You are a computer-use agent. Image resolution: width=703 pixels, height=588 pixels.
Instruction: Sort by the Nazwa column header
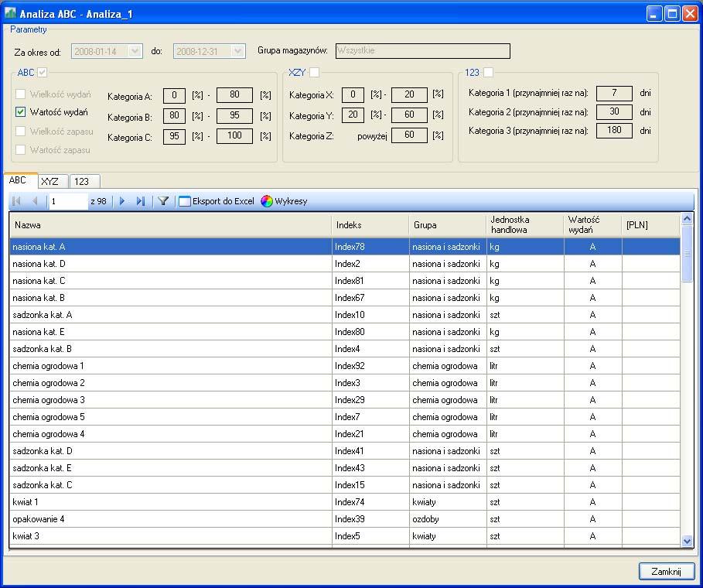(170, 225)
